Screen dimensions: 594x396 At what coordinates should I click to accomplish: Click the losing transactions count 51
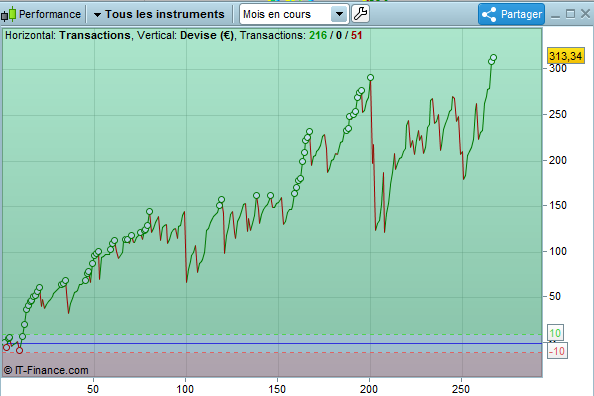click(x=356, y=35)
